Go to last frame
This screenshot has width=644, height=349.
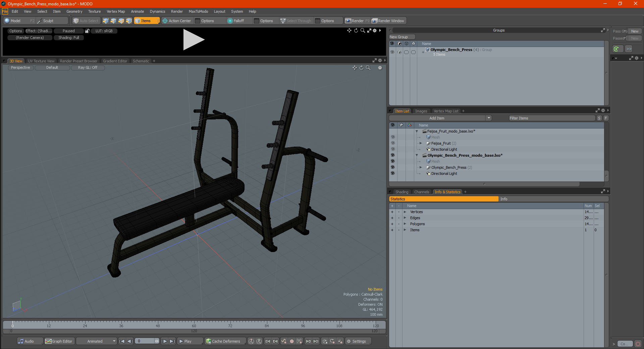tap(172, 341)
